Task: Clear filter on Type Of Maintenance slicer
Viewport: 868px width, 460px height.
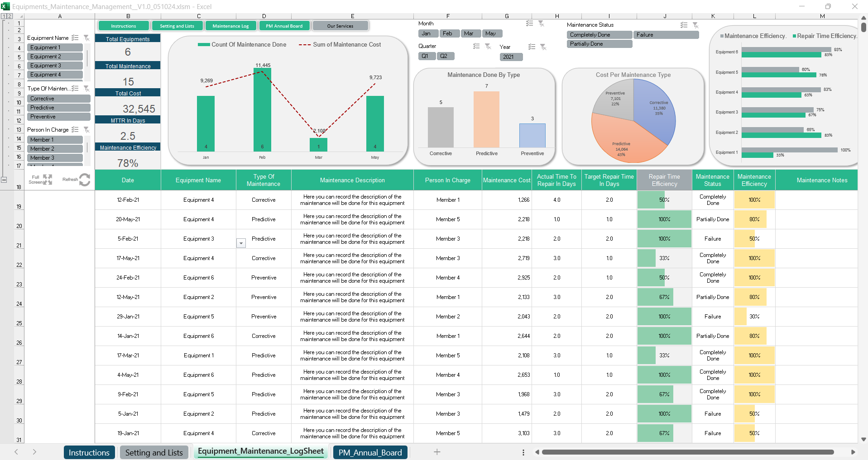Action: tap(86, 89)
